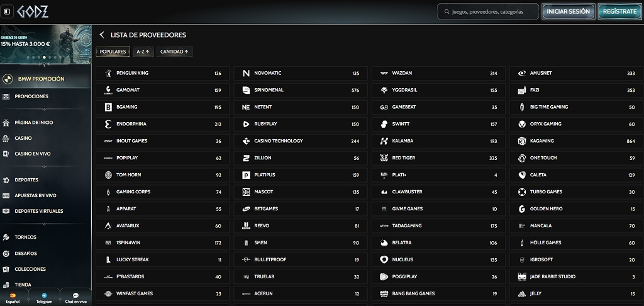Viewport: 644px width, 306px height.
Task: Open the Winfast Games provider
Action: point(163,293)
